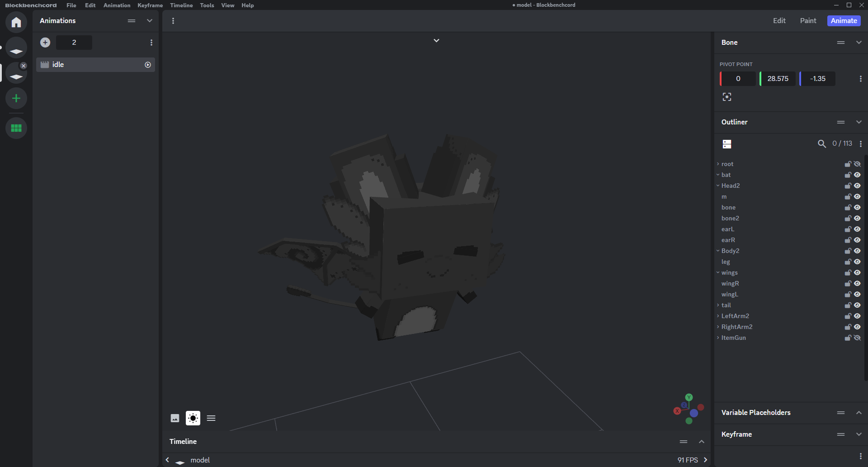
Task: Click the green plus new tab button
Action: pyautogui.click(x=16, y=98)
